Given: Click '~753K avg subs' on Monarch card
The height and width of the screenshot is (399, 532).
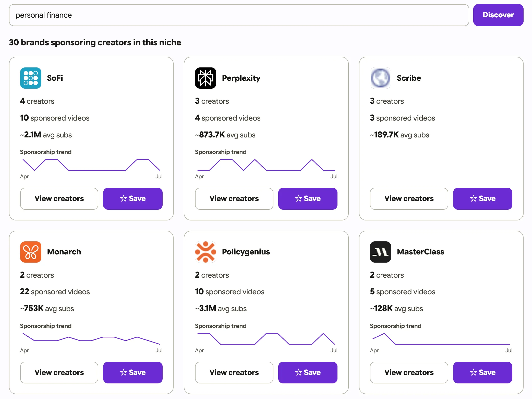Looking at the screenshot, I should click(47, 309).
